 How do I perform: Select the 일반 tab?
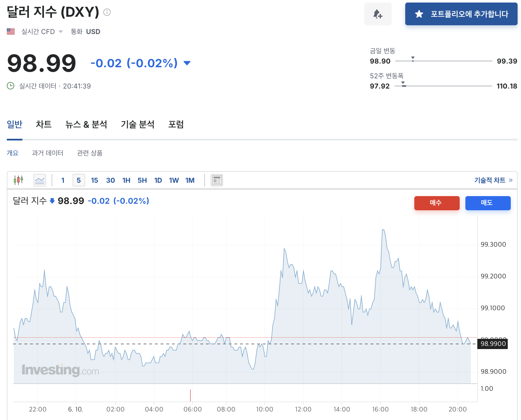point(14,124)
